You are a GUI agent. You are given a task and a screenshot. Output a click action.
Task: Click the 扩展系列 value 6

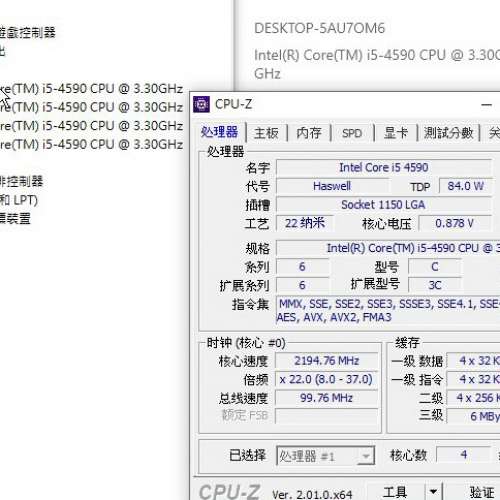(302, 285)
